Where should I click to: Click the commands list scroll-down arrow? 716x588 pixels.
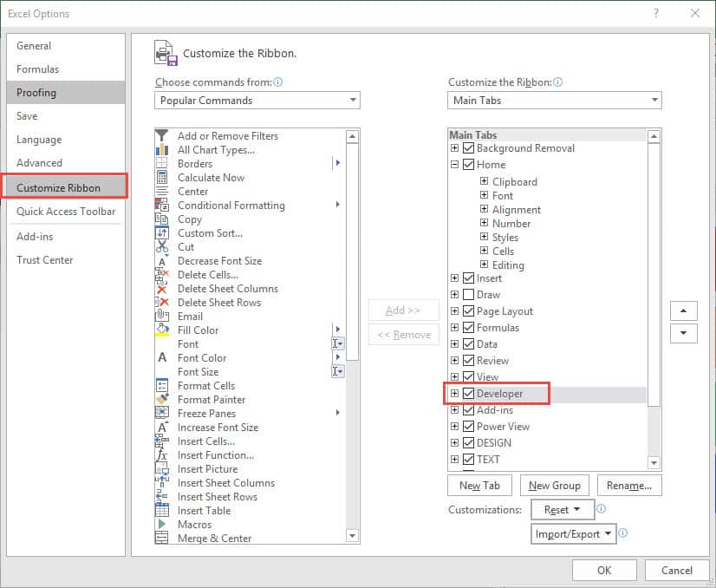353,539
